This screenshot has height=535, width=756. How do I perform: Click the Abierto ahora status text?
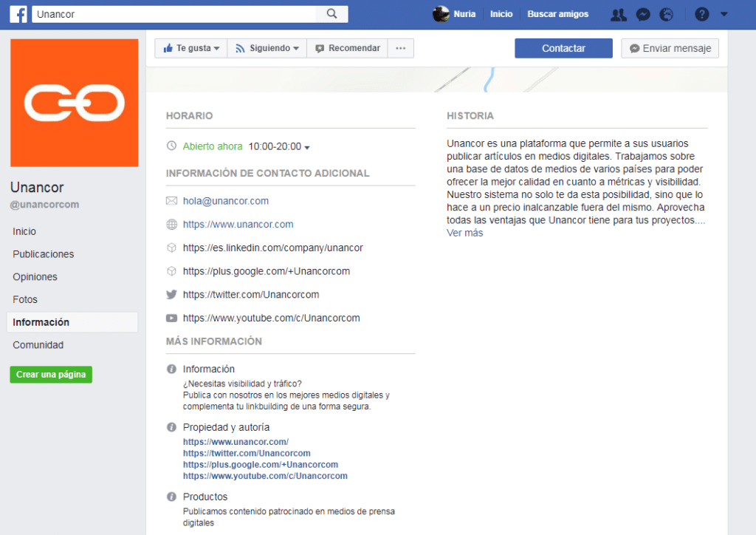tap(212, 146)
